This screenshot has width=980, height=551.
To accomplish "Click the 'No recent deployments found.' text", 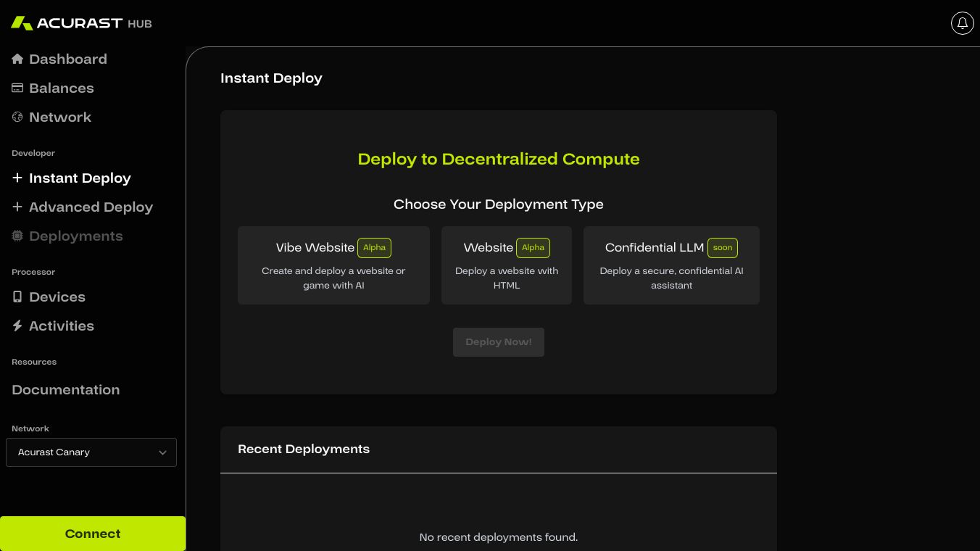I will point(499,537).
